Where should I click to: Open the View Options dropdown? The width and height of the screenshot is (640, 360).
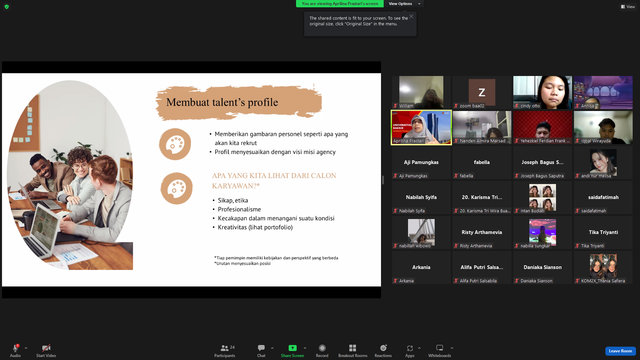[x=404, y=4]
